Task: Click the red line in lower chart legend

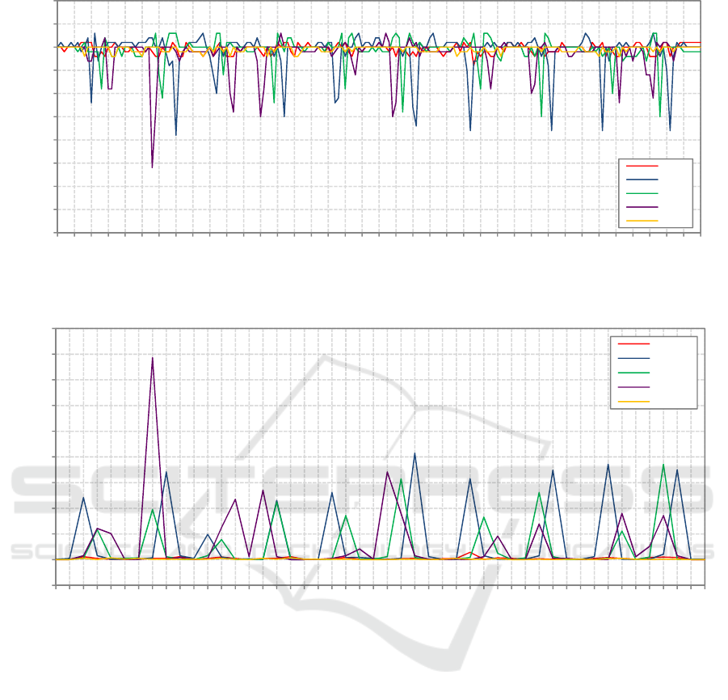Action: [x=633, y=344]
